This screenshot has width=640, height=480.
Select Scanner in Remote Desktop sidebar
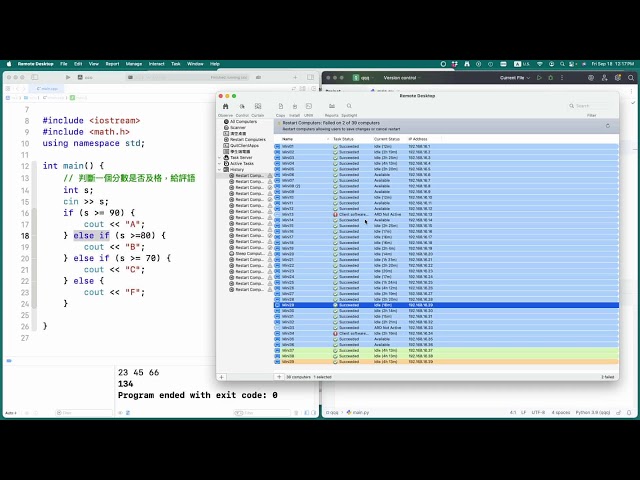coord(238,128)
